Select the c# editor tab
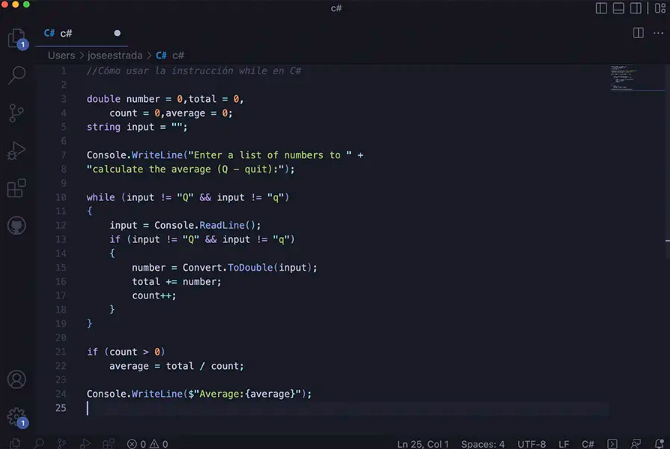The image size is (670, 449). (x=82, y=33)
